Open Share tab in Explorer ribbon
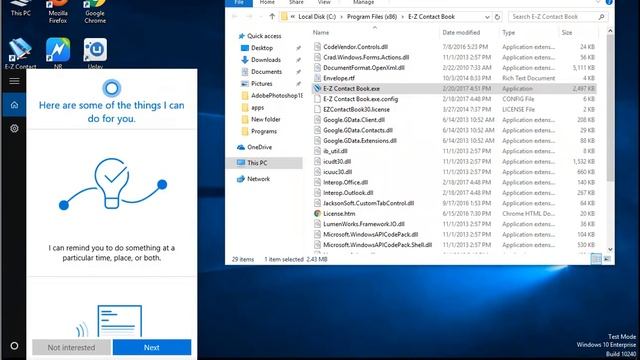 pyautogui.click(x=296, y=2)
